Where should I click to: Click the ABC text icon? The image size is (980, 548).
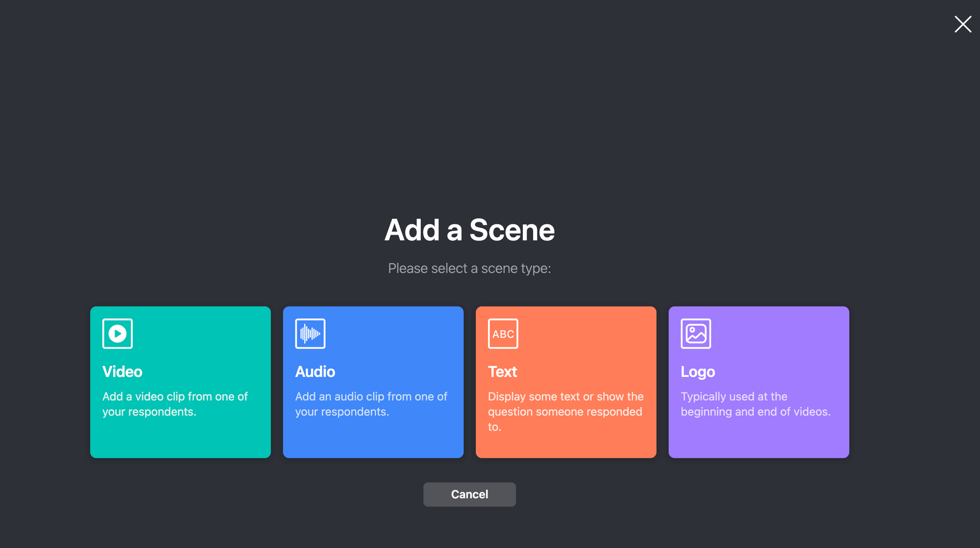(x=503, y=334)
